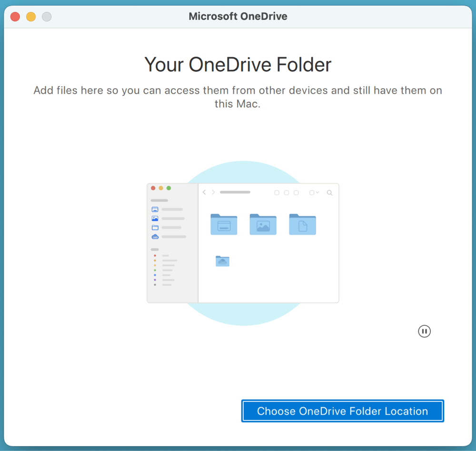Screen dimensions: 476x451
Task: Close the OneDrive setup window
Action: (15, 17)
